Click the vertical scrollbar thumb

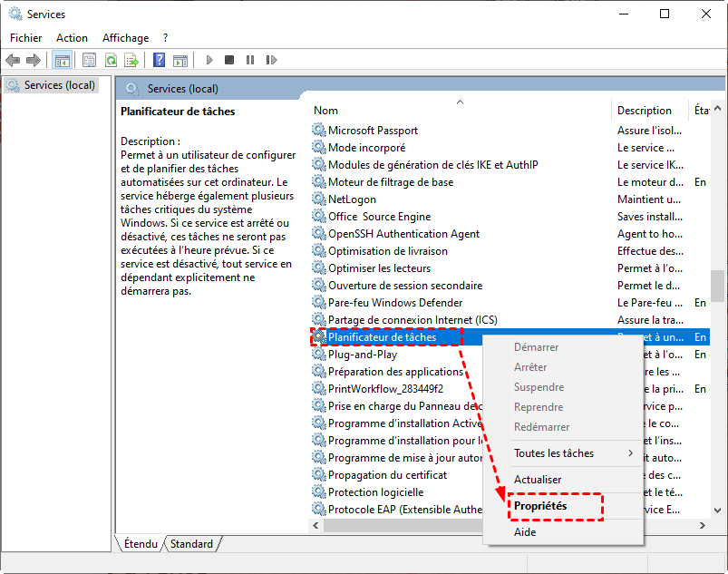click(717, 286)
